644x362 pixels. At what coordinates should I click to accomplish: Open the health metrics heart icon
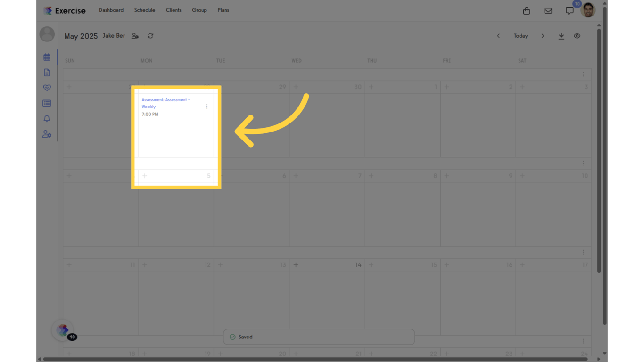[47, 88]
